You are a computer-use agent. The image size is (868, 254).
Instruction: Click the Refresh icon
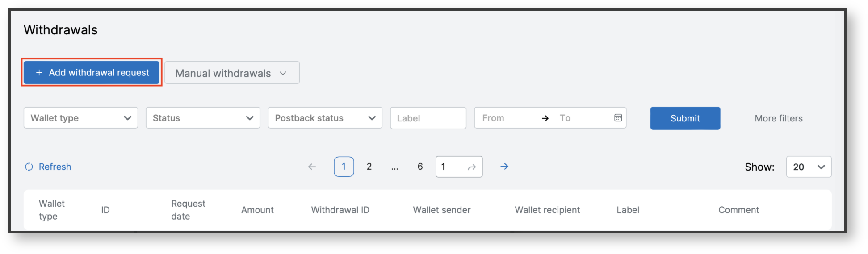(x=29, y=167)
